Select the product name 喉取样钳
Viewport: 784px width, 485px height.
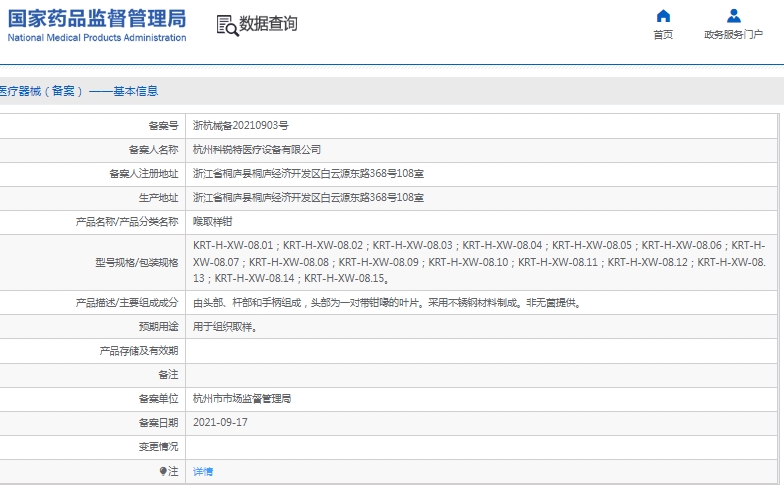pyautogui.click(x=212, y=222)
